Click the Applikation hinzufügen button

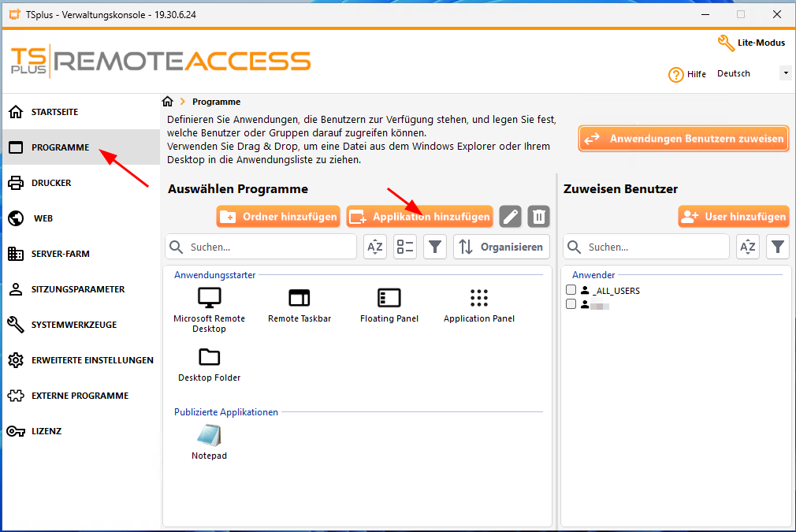click(x=420, y=217)
